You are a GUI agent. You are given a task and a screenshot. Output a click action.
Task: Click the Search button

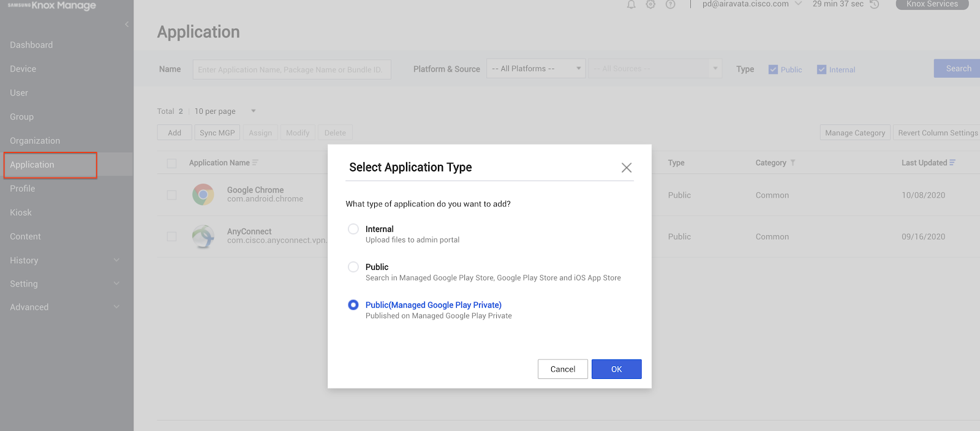tap(958, 69)
